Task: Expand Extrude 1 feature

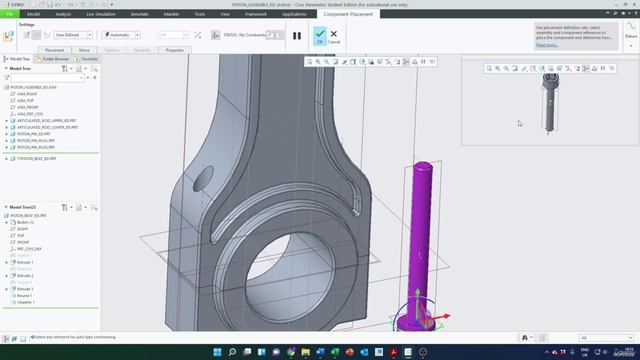Action: tap(6, 262)
